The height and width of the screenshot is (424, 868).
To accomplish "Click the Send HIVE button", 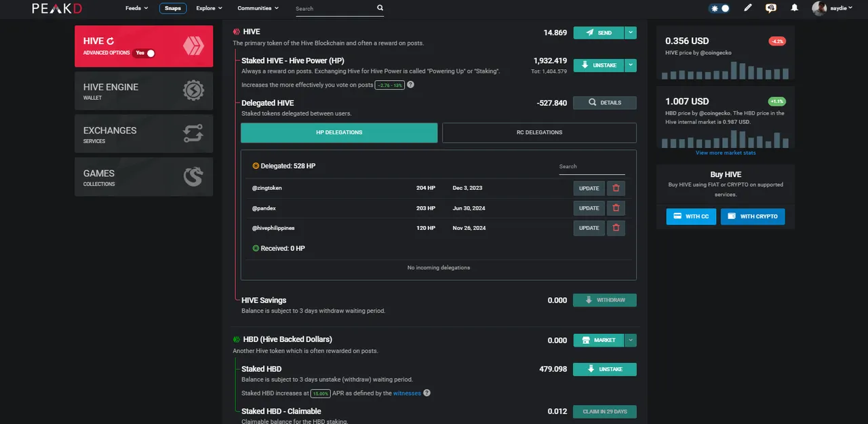I will point(599,33).
